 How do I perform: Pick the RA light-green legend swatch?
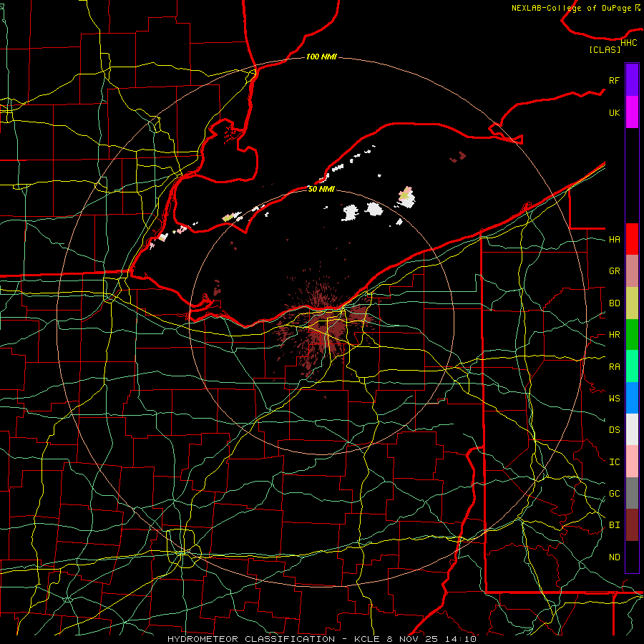pyautogui.click(x=632, y=366)
